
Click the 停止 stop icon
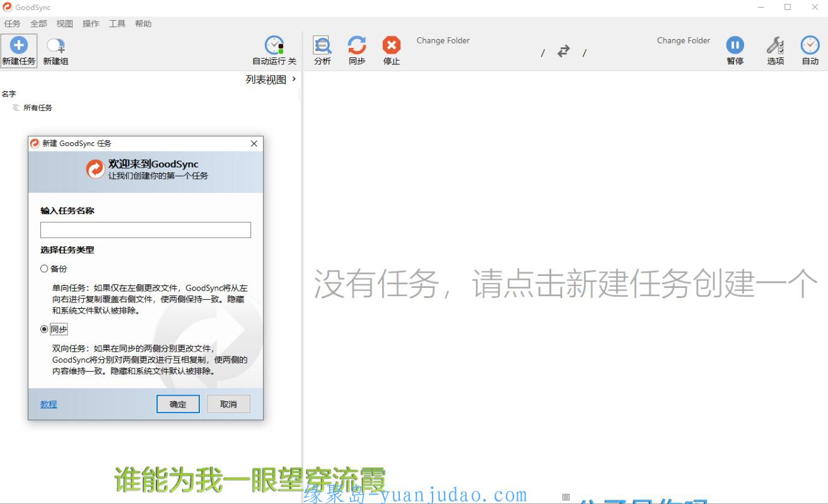392,45
